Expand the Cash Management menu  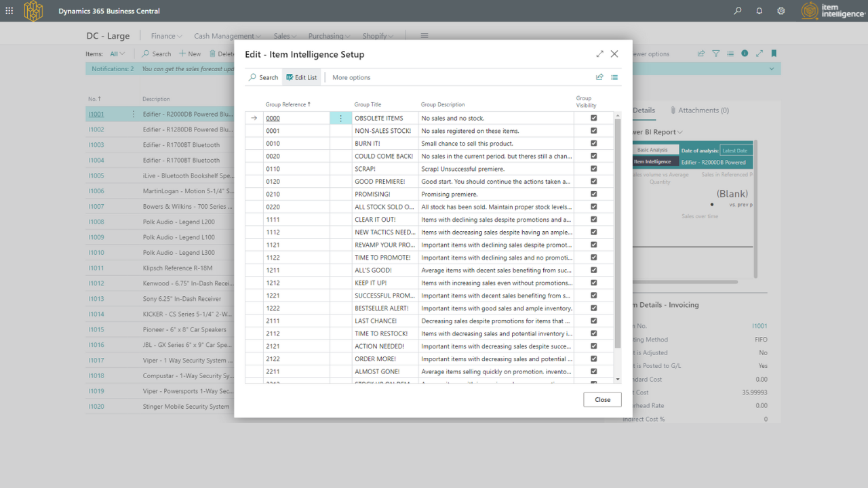[x=228, y=36]
